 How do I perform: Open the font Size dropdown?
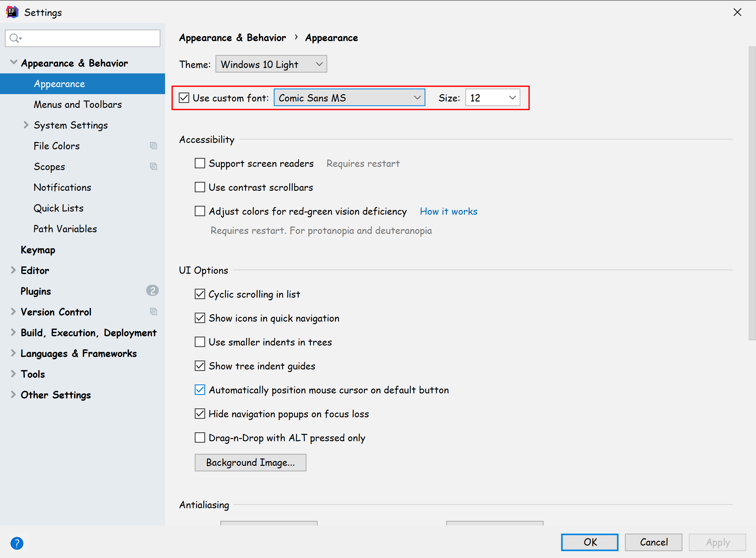point(492,98)
